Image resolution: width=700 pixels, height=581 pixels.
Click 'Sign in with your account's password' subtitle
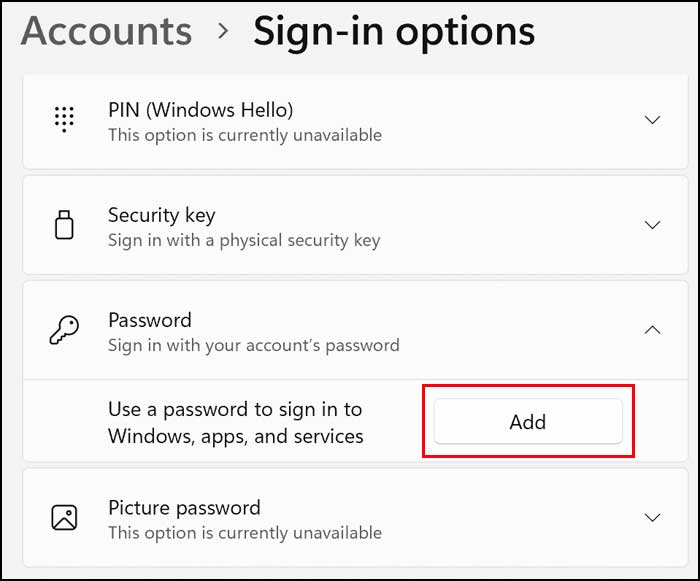point(253,345)
